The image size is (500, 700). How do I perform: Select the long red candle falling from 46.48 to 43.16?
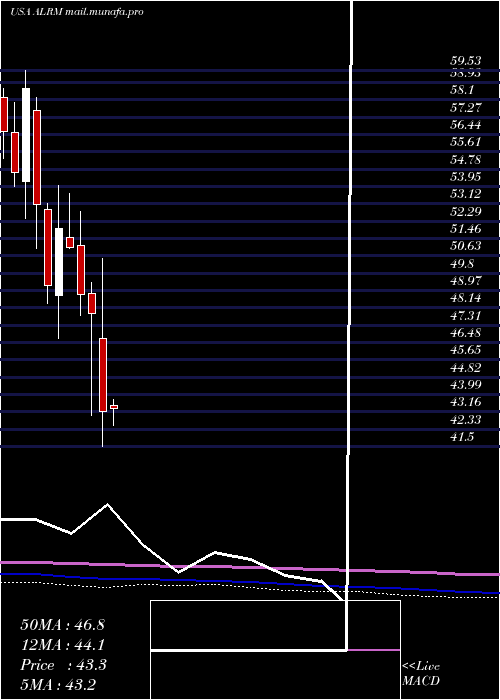103,375
